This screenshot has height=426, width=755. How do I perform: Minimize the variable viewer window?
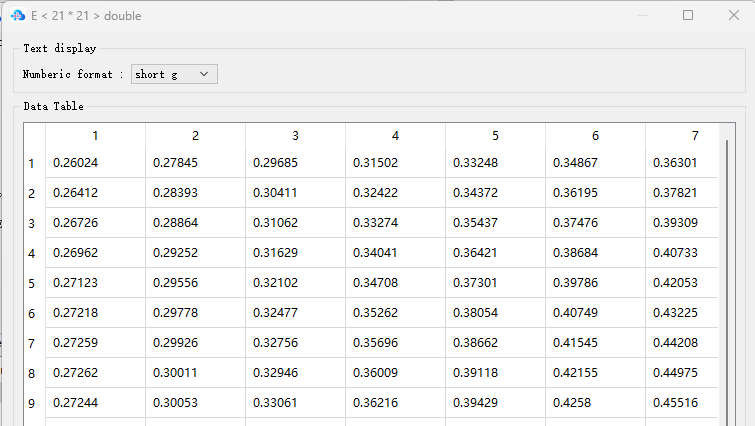(641, 15)
